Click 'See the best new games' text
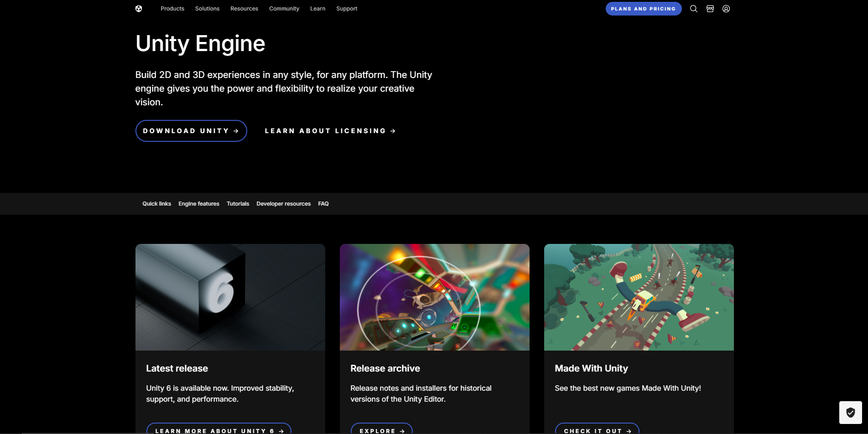This screenshot has height=434, width=868. pos(628,388)
